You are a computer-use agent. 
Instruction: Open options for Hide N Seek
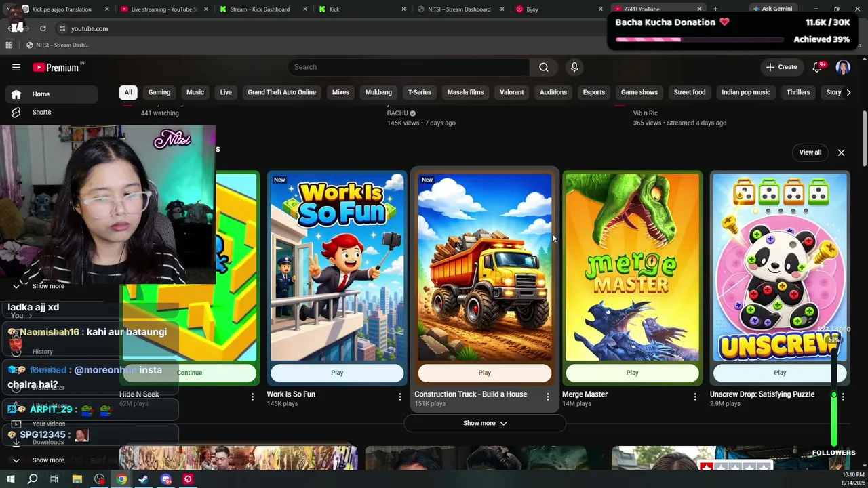(253, 396)
